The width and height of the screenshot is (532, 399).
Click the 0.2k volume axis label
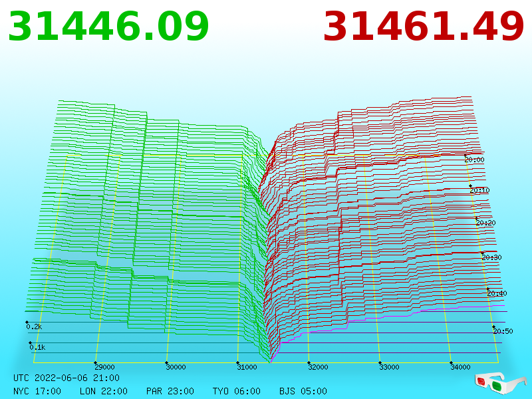(x=34, y=327)
